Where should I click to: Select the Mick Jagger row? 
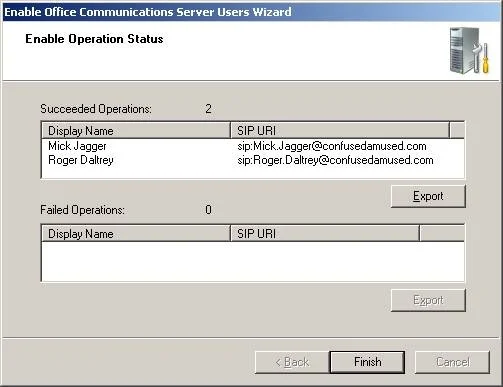[x=252, y=146]
